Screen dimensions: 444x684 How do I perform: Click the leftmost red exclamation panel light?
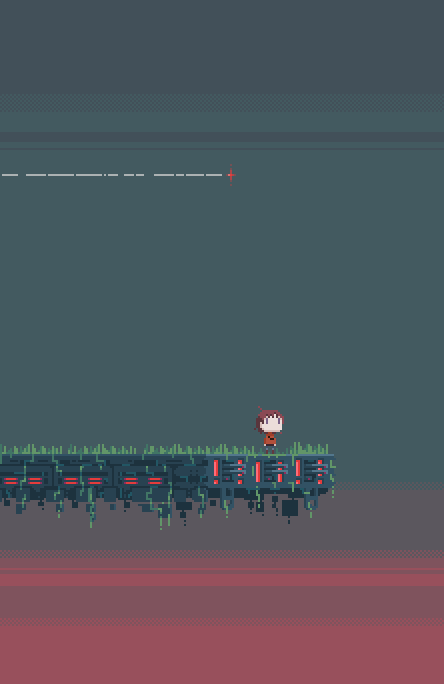tap(216, 472)
